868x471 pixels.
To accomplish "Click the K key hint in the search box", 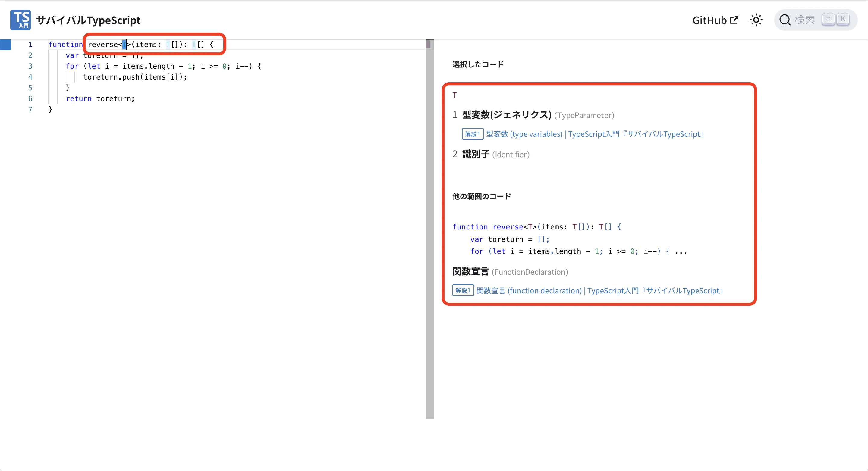I will (x=843, y=19).
